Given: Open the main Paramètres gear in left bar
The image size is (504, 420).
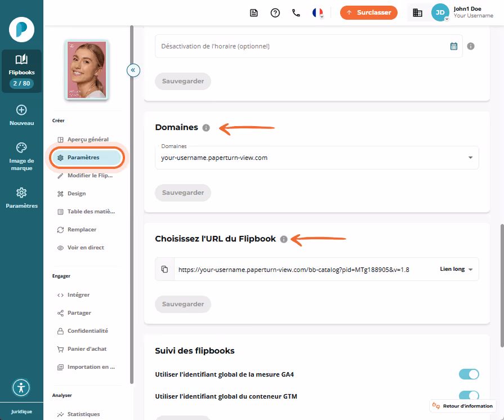Looking at the screenshot, I should coord(21,198).
